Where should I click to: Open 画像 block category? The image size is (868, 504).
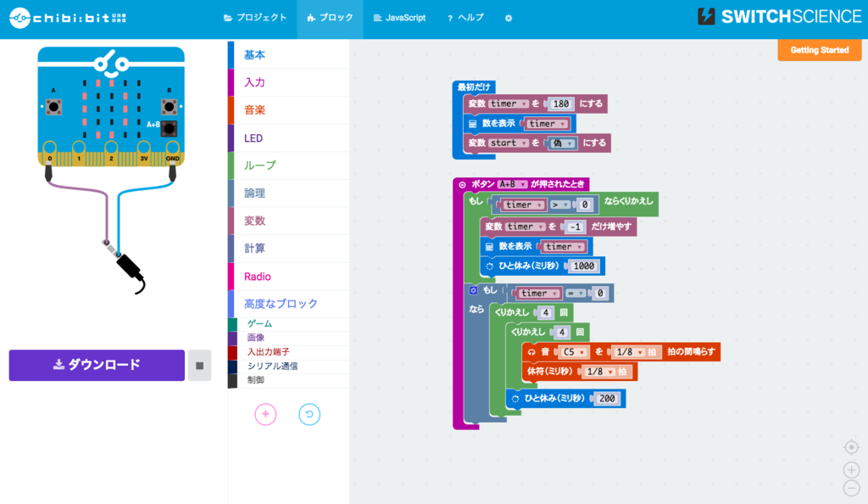[x=289, y=338]
